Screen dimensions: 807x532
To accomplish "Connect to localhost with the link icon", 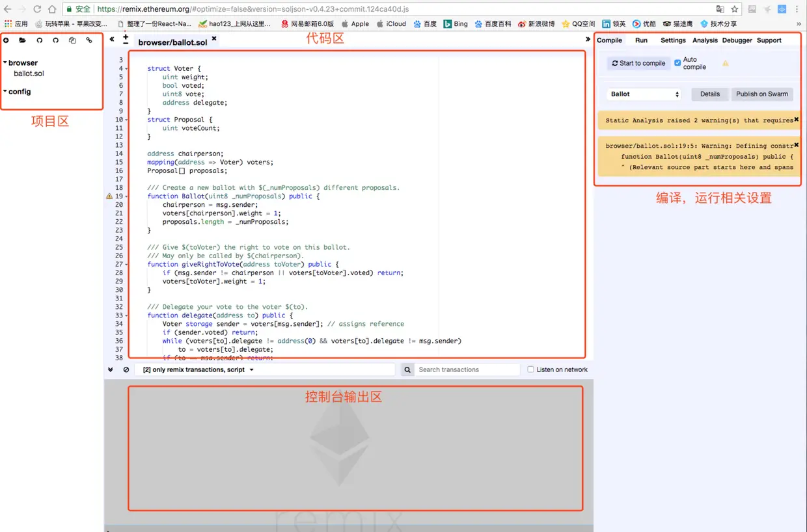I will click(89, 40).
